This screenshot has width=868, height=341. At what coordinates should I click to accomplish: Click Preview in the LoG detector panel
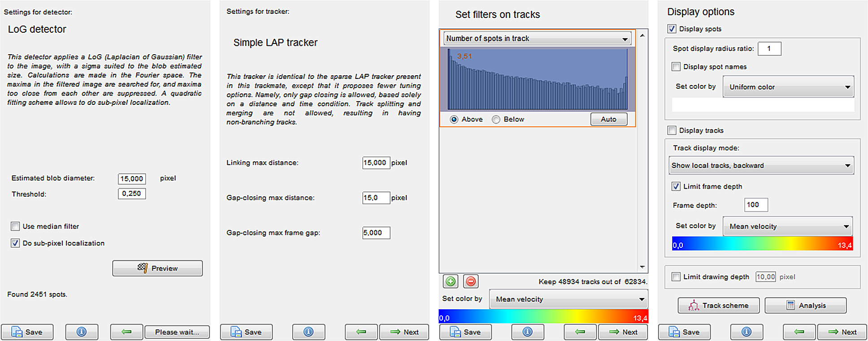157,268
